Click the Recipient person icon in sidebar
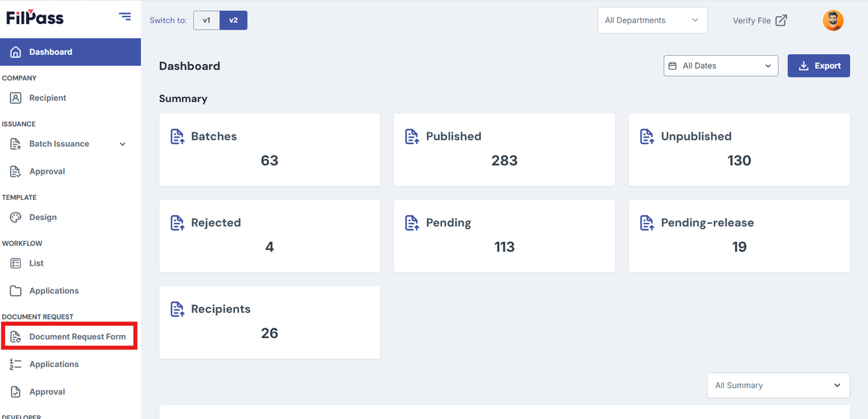 tap(16, 98)
